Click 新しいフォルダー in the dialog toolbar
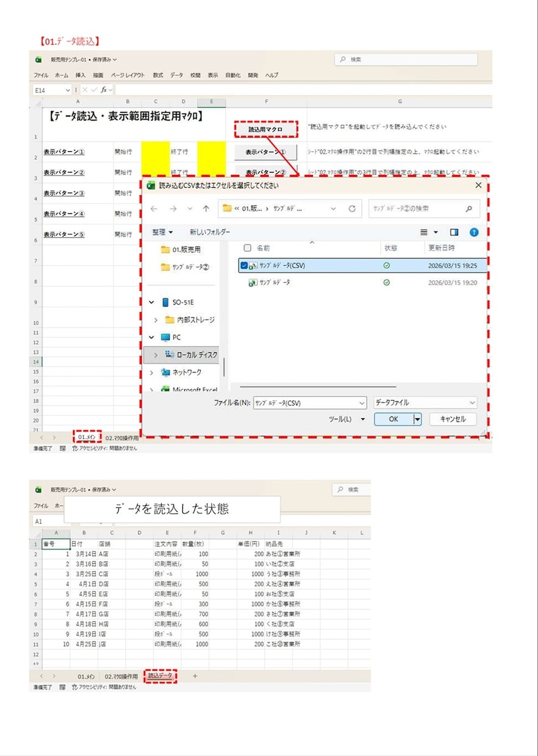This screenshot has width=538, height=756. tap(210, 232)
